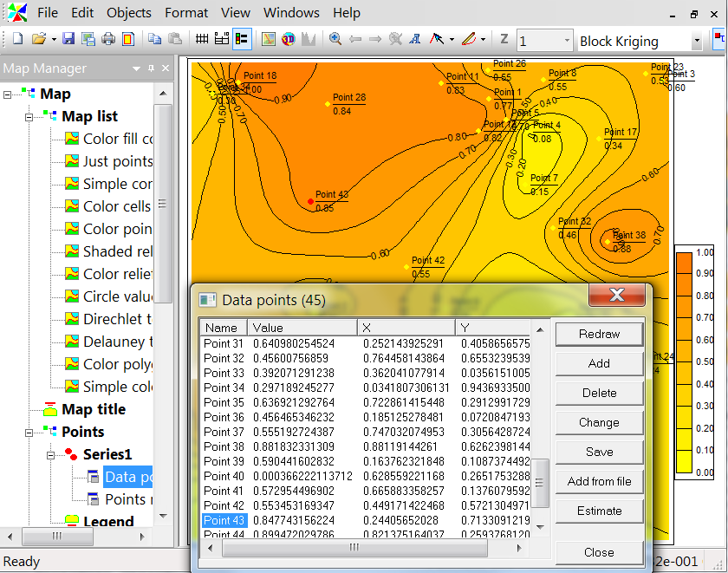Click the Print icon in toolbar
728x573 pixels.
[x=108, y=39]
